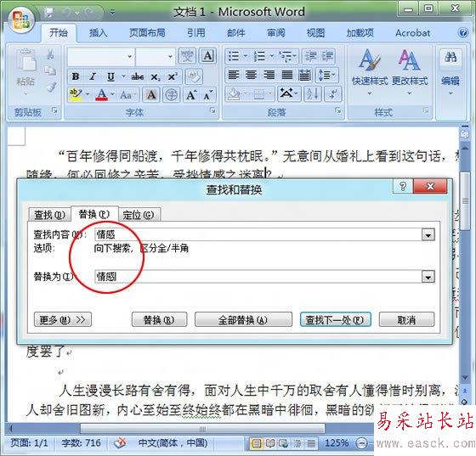The width and height of the screenshot is (476, 456).
Task: Open the font size dropdown
Action: click(170, 56)
